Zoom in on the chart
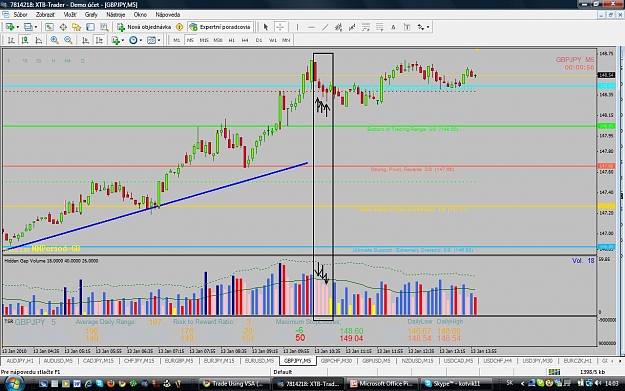The width and height of the screenshot is (625, 391). (x=55, y=40)
